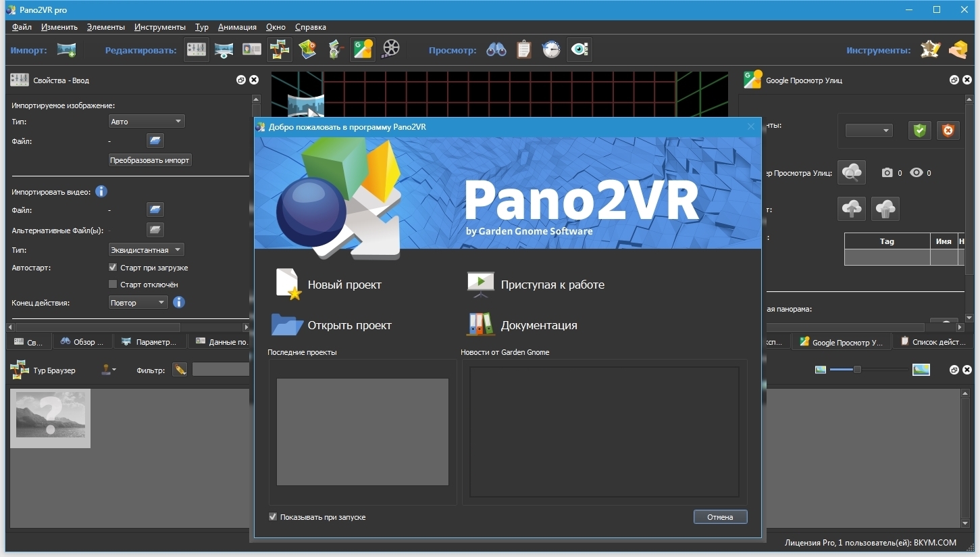Close the welcome dialog with X
The image size is (980, 557).
pos(751,126)
